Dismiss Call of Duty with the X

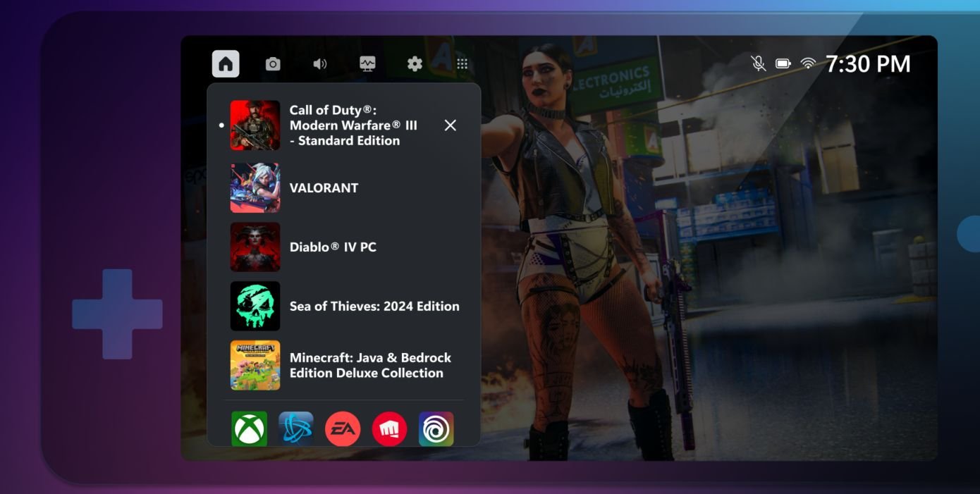(x=451, y=125)
